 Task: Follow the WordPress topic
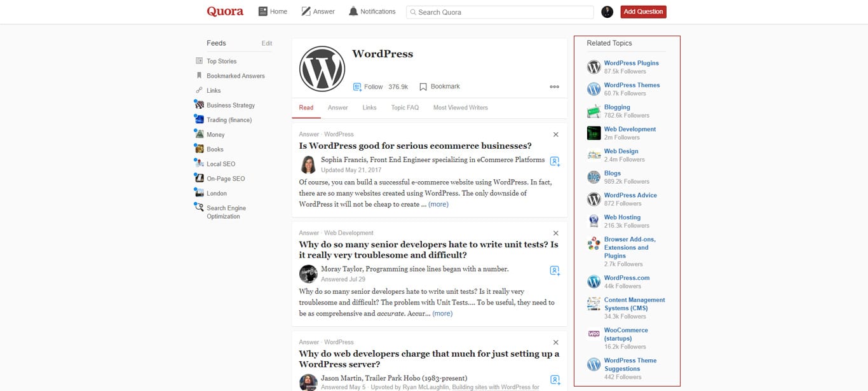pos(368,87)
